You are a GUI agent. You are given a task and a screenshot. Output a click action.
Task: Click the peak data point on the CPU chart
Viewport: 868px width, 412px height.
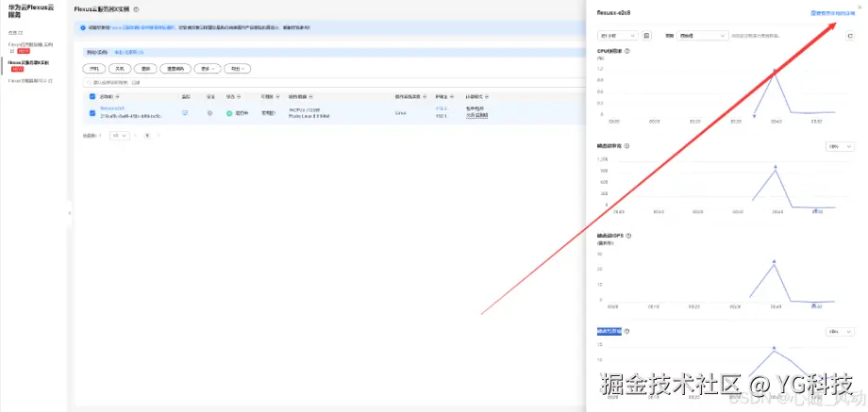pos(775,71)
